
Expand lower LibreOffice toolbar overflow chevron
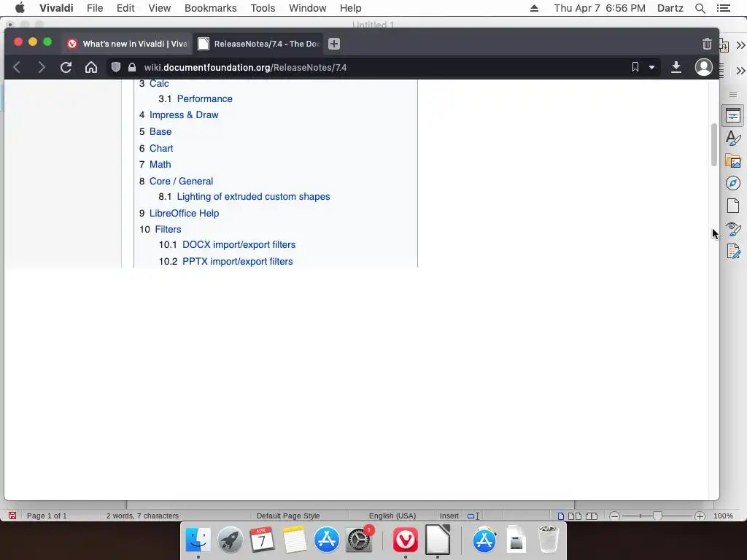tap(740, 71)
